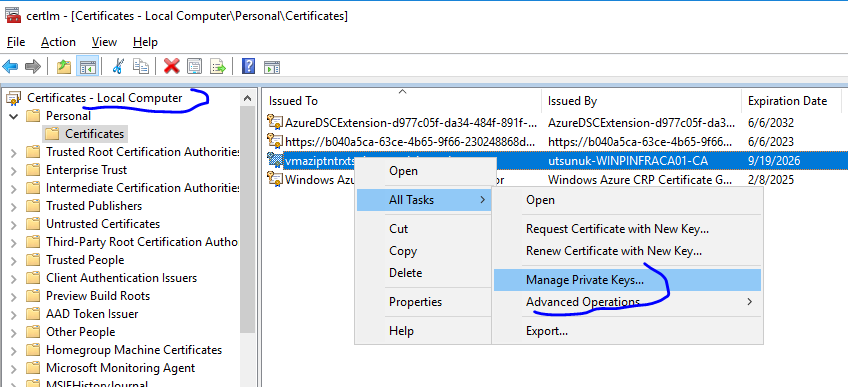The height and width of the screenshot is (387, 848).
Task: Collapse the Personal tree node
Action: 14,116
